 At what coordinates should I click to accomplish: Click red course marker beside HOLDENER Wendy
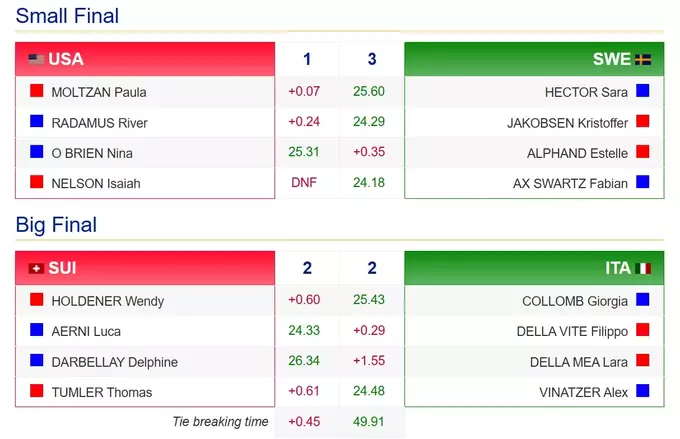[x=36, y=301]
